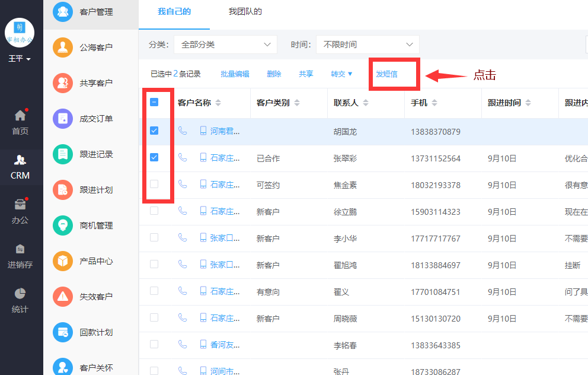Image resolution: width=588 pixels, height=375 pixels.
Task: Click mobile icon for 焦金素 row
Action: click(203, 184)
